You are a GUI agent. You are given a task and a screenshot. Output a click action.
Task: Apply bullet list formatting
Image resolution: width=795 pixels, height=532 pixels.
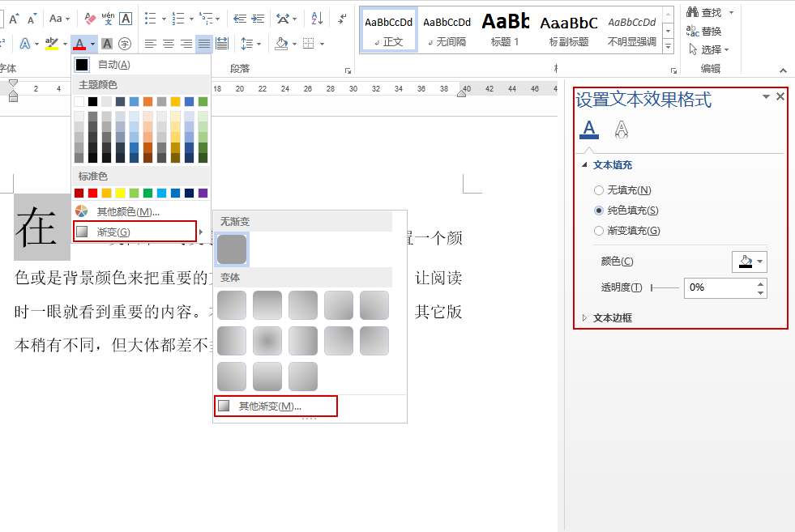coord(150,19)
